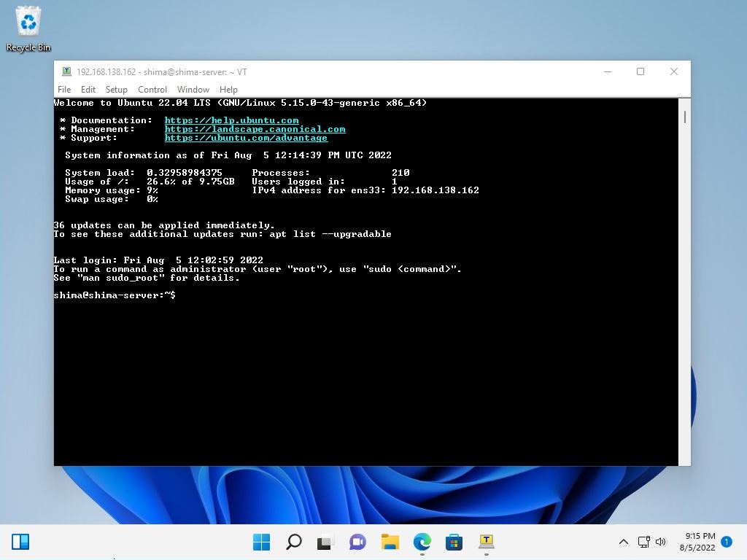The height and width of the screenshot is (560, 747).
Task: Open the Setup menu
Action: tap(116, 90)
